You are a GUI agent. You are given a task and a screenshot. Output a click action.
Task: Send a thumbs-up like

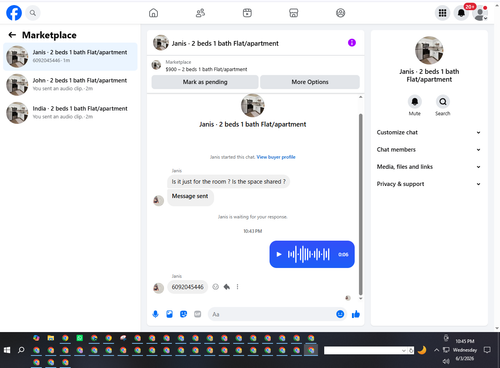(356, 314)
